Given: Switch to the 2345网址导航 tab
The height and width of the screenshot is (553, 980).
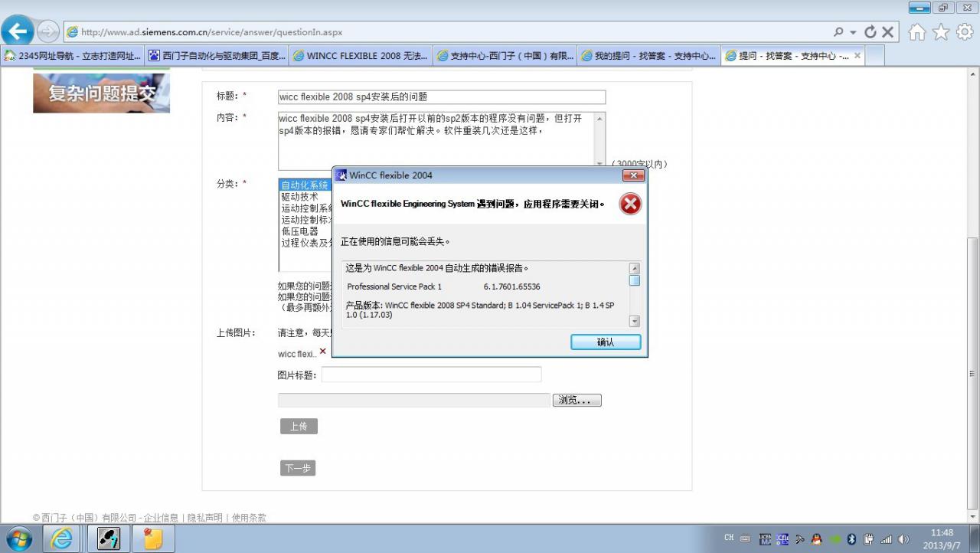Looking at the screenshot, I should pyautogui.click(x=72, y=56).
